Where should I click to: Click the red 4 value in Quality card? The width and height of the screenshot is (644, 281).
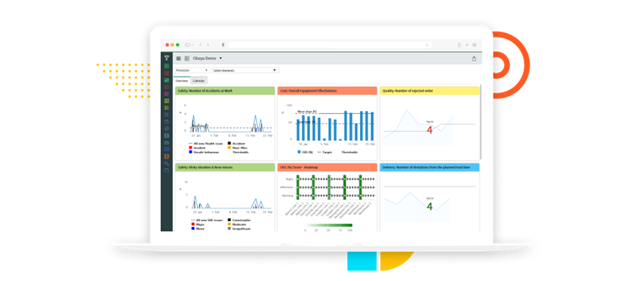pos(430,130)
